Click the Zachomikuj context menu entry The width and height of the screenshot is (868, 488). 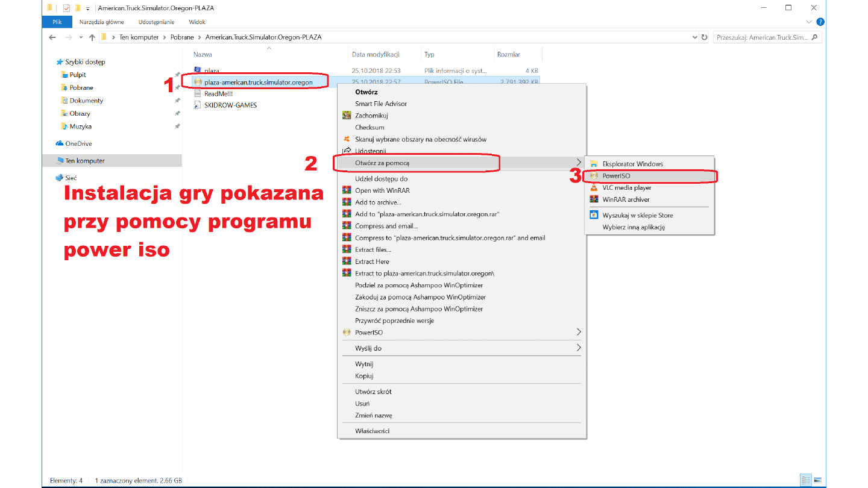[x=371, y=116]
